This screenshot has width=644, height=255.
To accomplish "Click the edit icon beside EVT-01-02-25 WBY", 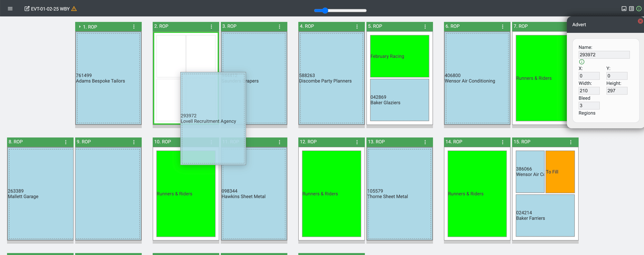I will tap(27, 9).
